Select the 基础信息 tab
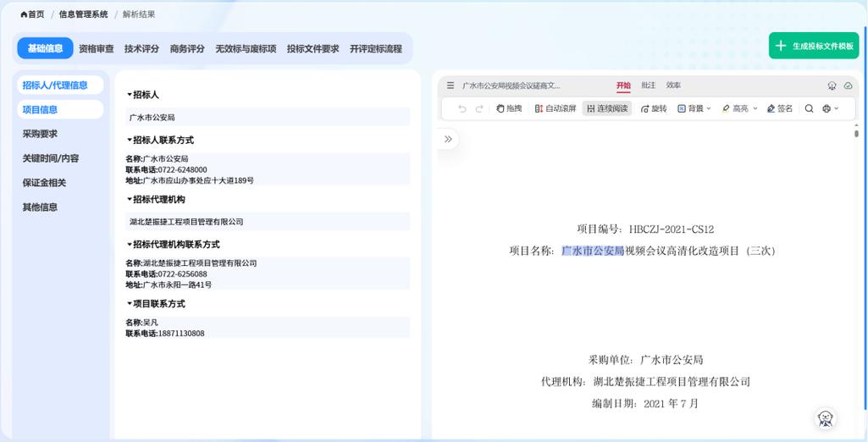 pyautogui.click(x=46, y=48)
